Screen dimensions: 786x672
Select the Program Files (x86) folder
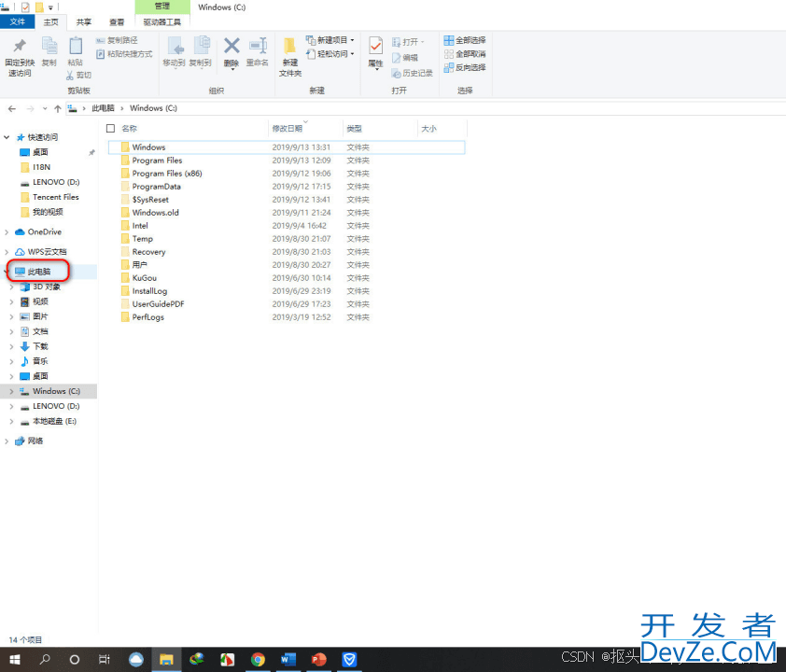pyautogui.click(x=167, y=174)
